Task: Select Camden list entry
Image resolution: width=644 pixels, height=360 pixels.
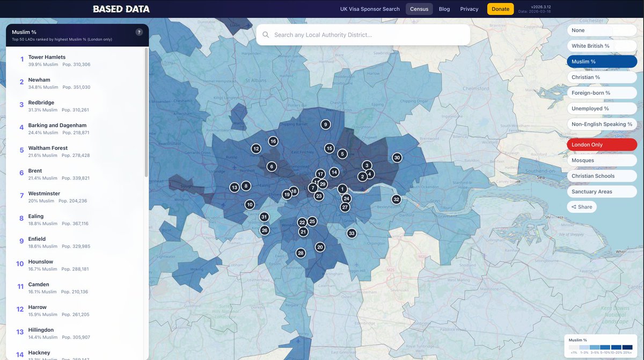Action: tap(75, 288)
